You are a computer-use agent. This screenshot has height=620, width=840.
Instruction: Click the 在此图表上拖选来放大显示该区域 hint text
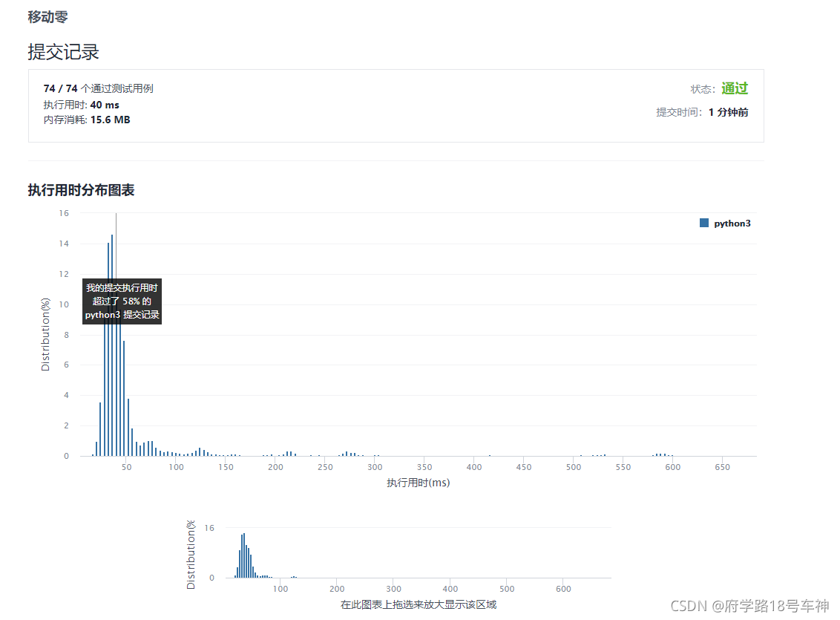(419, 605)
